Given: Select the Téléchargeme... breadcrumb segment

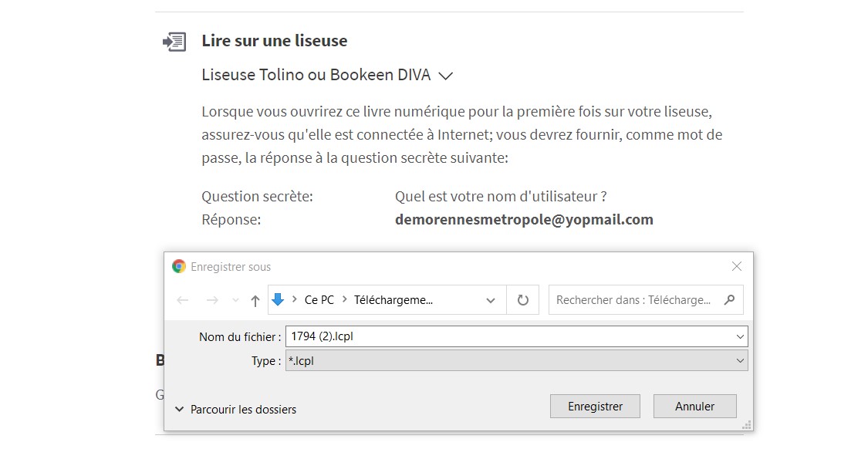Looking at the screenshot, I should tap(393, 300).
